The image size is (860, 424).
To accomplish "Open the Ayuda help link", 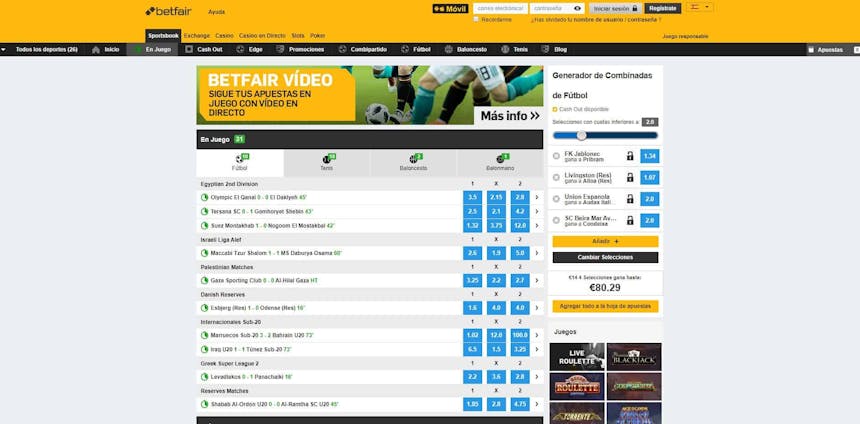I will tap(217, 12).
